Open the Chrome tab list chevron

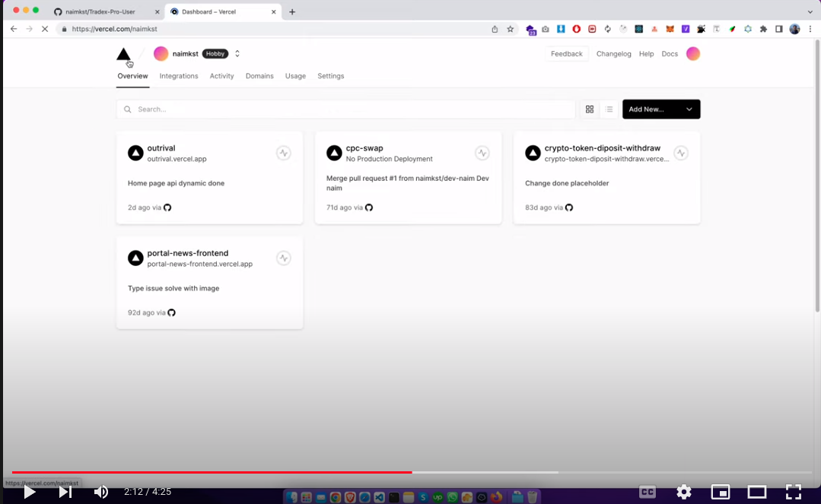coord(810,11)
